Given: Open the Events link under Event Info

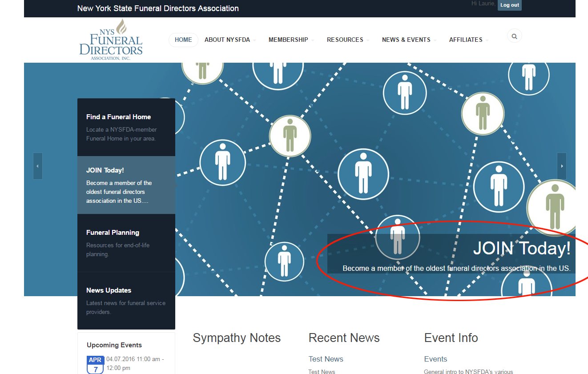Looking at the screenshot, I should point(435,359).
